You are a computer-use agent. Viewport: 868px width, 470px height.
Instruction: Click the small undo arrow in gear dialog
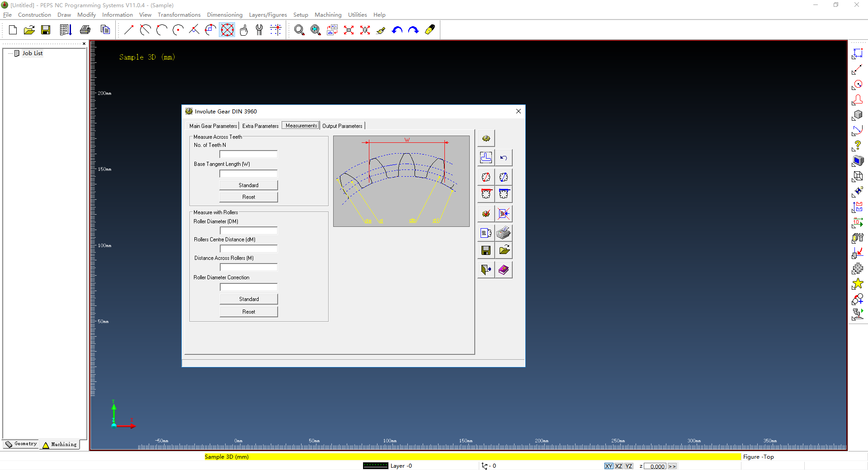(504, 158)
